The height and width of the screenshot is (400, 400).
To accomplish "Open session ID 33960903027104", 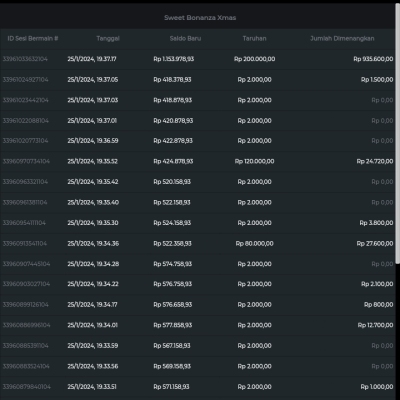I will (26, 284).
